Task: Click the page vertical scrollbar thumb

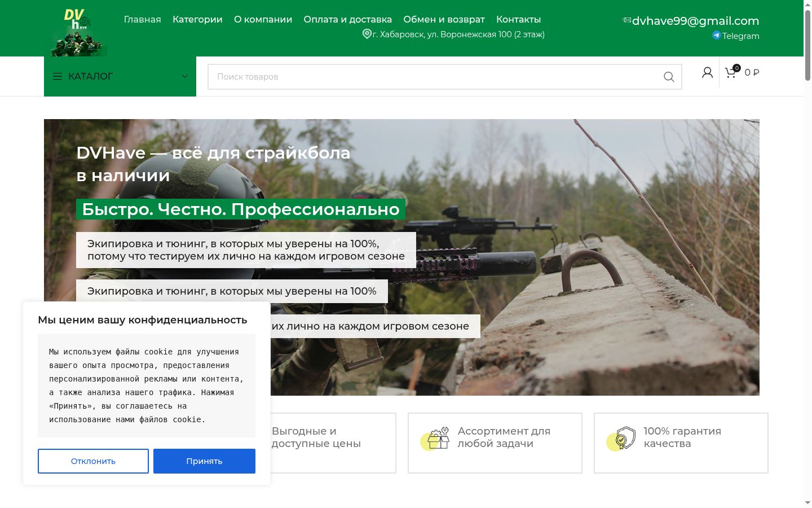Action: click(807, 45)
